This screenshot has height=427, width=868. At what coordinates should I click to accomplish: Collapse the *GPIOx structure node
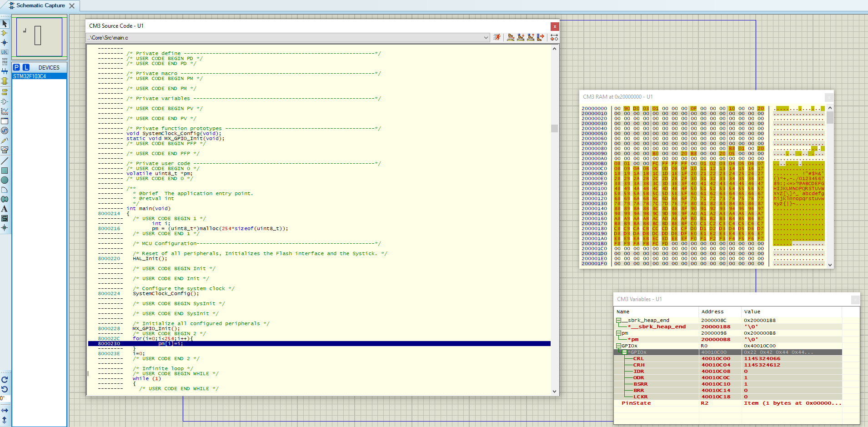pos(625,352)
